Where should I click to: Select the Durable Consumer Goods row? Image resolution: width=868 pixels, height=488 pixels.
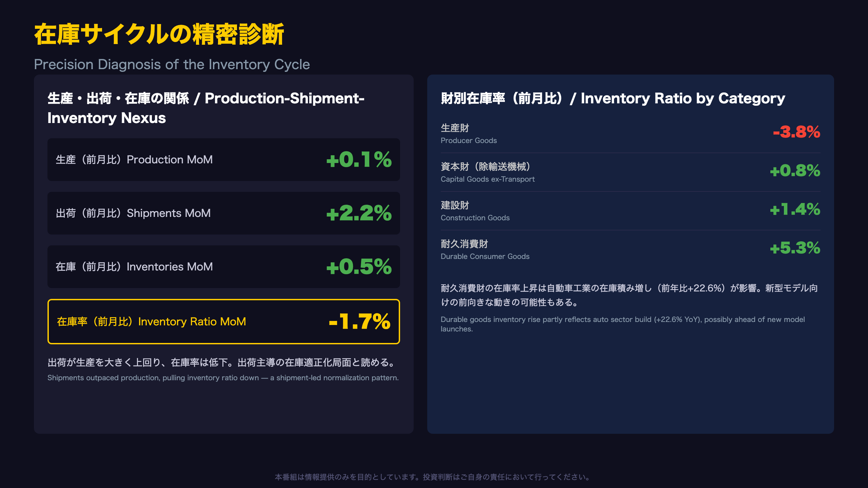point(631,250)
